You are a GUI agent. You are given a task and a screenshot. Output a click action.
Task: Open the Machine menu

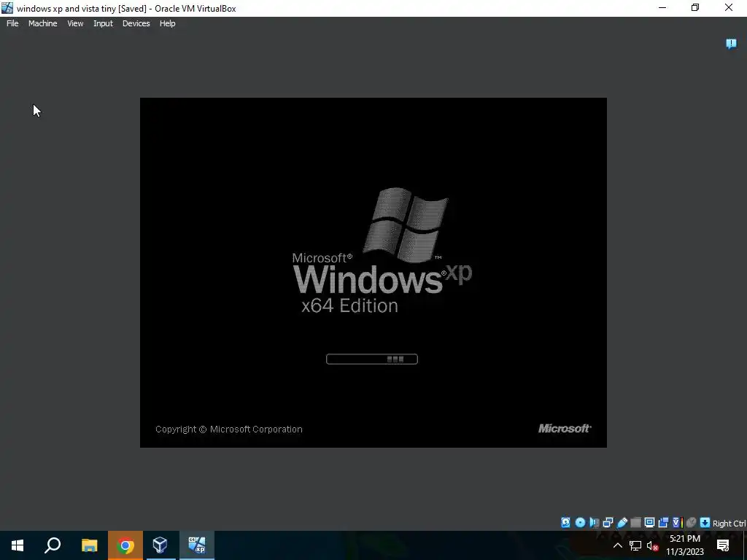click(x=43, y=23)
